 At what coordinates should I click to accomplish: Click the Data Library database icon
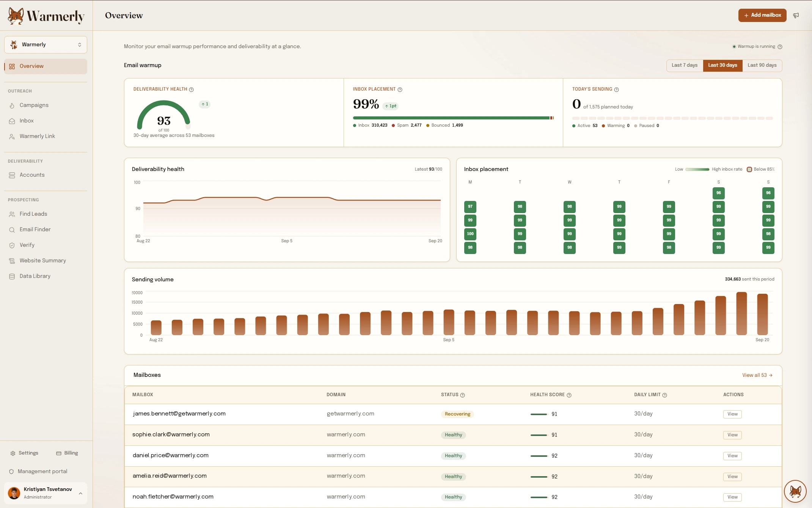click(x=12, y=276)
